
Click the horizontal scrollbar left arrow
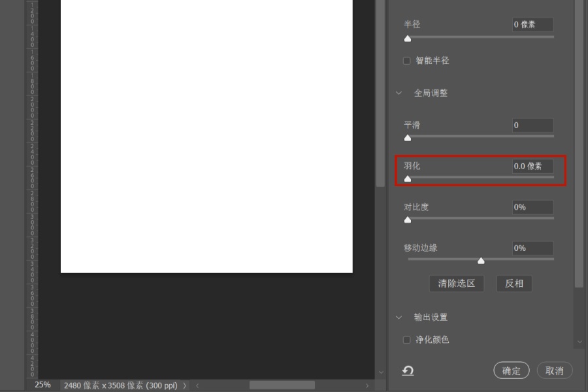click(x=197, y=385)
